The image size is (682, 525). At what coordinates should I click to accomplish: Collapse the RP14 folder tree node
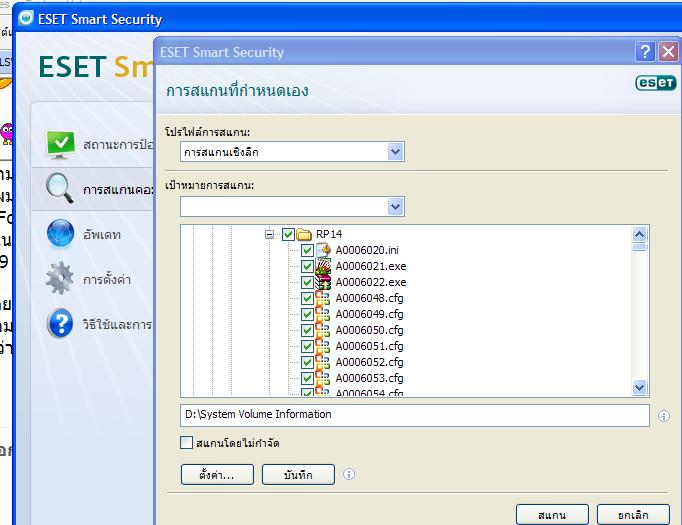[x=270, y=234]
